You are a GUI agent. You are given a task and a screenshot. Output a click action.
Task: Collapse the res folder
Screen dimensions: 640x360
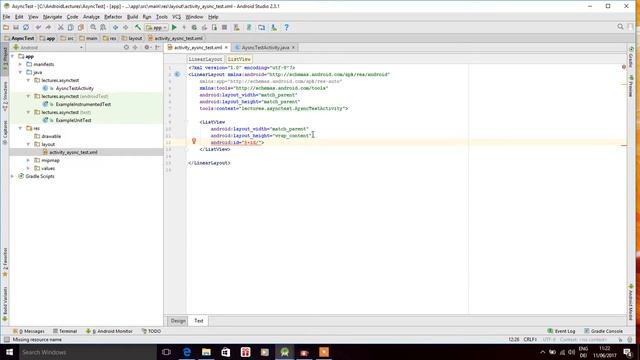[x=20, y=128]
